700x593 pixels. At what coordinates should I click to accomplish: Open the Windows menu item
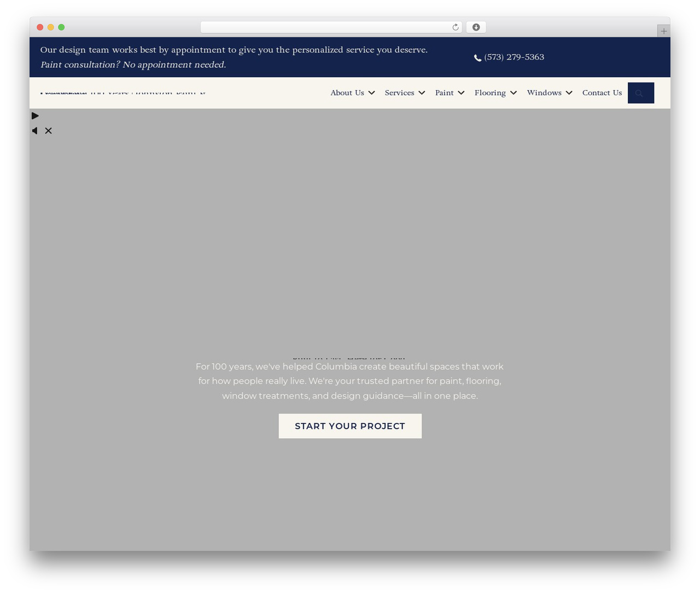544,93
